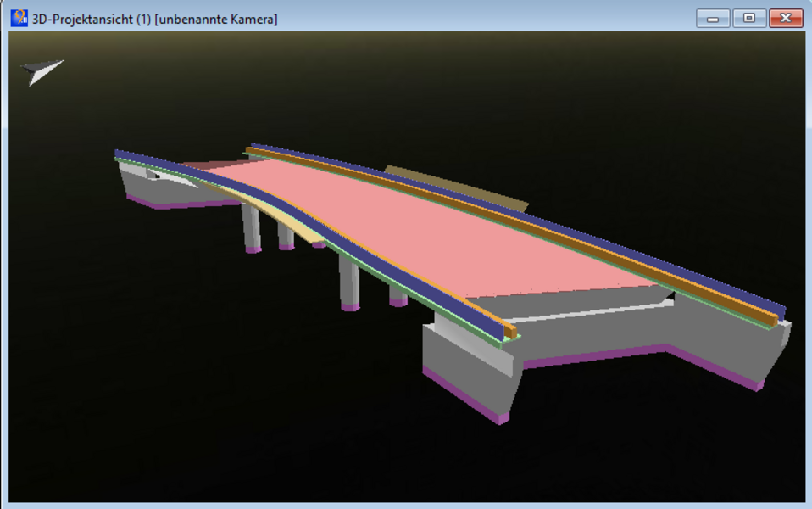Select the tallest gray bridge pier column

pos(349,282)
